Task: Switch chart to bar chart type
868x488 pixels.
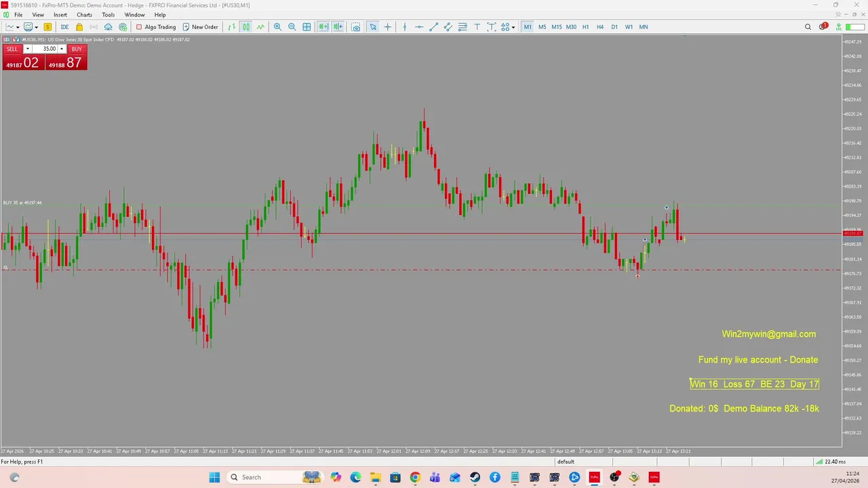Action: coord(232,27)
